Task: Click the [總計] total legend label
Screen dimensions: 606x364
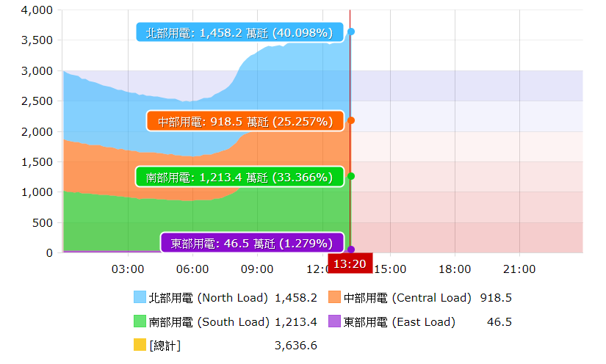Action: pyautogui.click(x=165, y=345)
